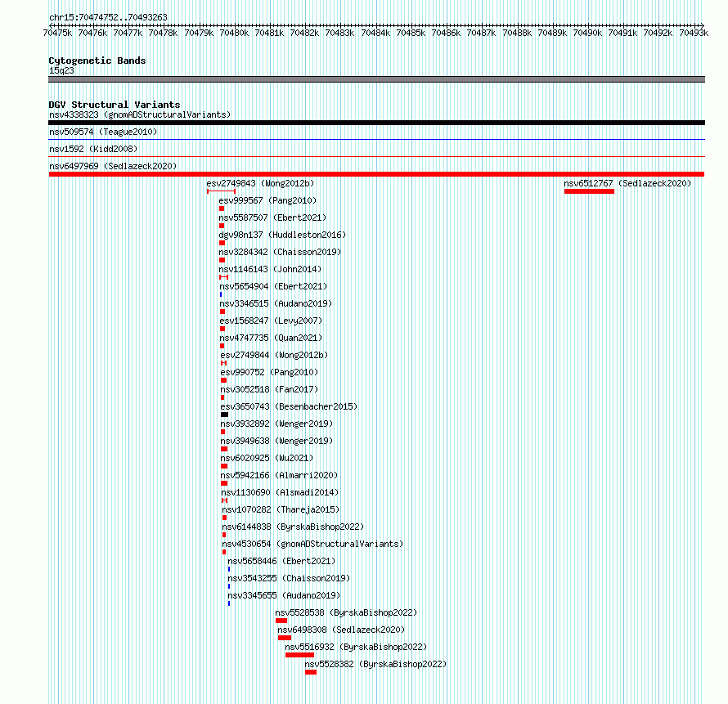Click the 70475k ruler position label
The image size is (728, 704).
click(57, 33)
